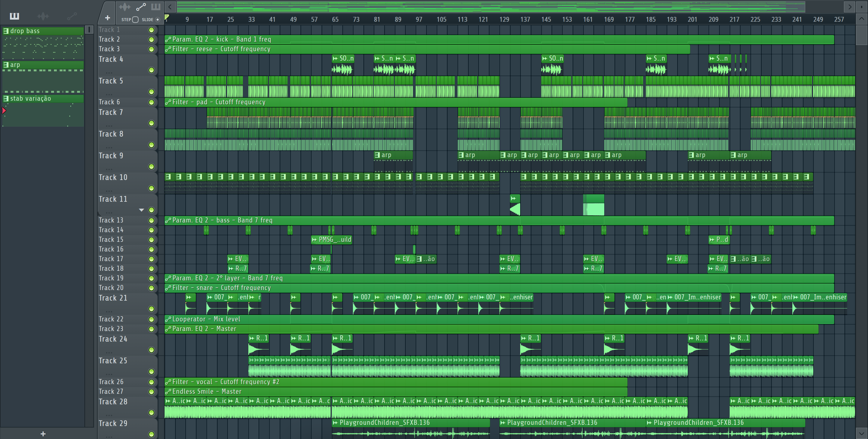Viewport: 868px width, 439px height.
Task: Click the playhead marker at bar 1
Action: [166, 17]
